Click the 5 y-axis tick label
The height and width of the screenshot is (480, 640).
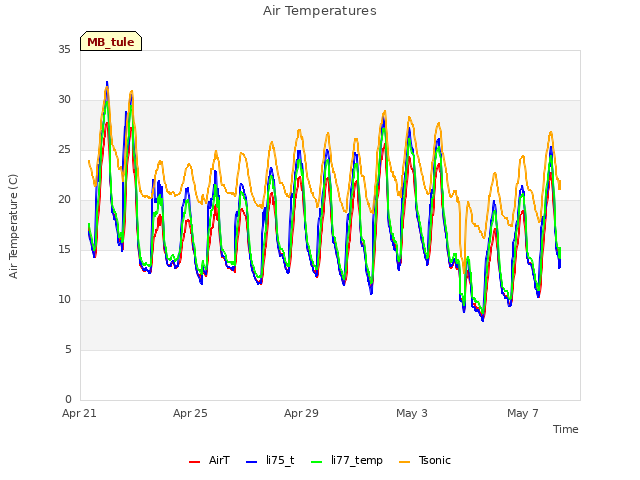pos(68,350)
